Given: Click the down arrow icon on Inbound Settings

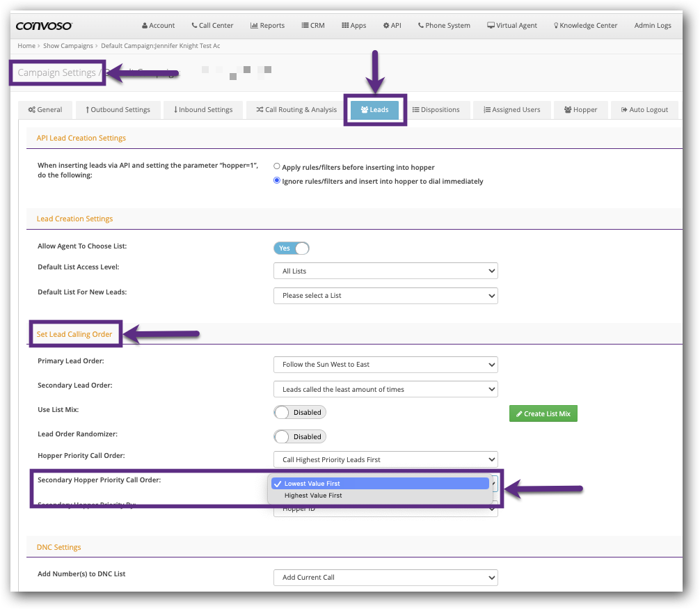Looking at the screenshot, I should (175, 110).
